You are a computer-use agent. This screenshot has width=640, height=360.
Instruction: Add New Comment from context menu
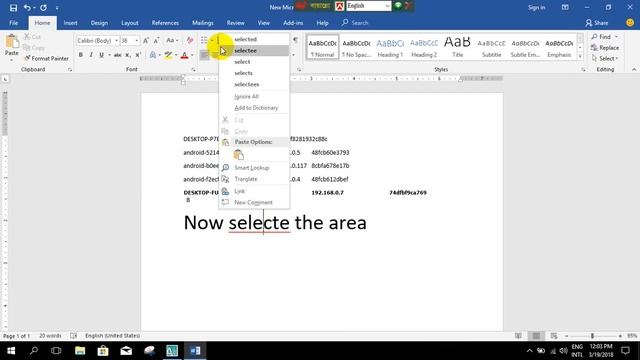[254, 202]
